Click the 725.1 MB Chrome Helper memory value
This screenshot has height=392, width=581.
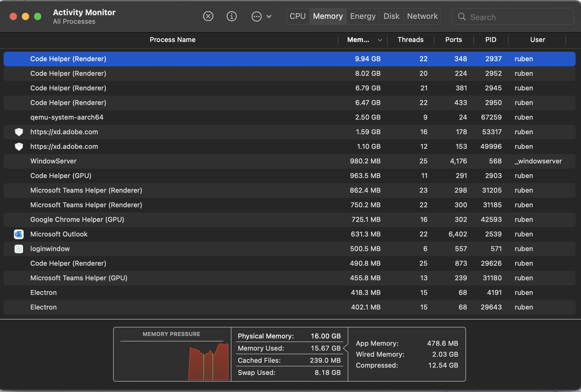pos(366,220)
